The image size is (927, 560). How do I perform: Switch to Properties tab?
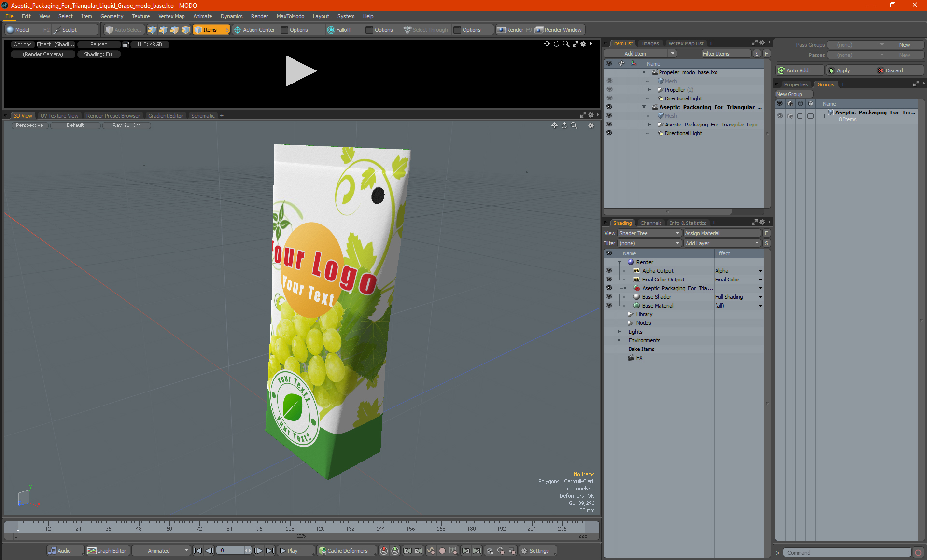pyautogui.click(x=796, y=84)
